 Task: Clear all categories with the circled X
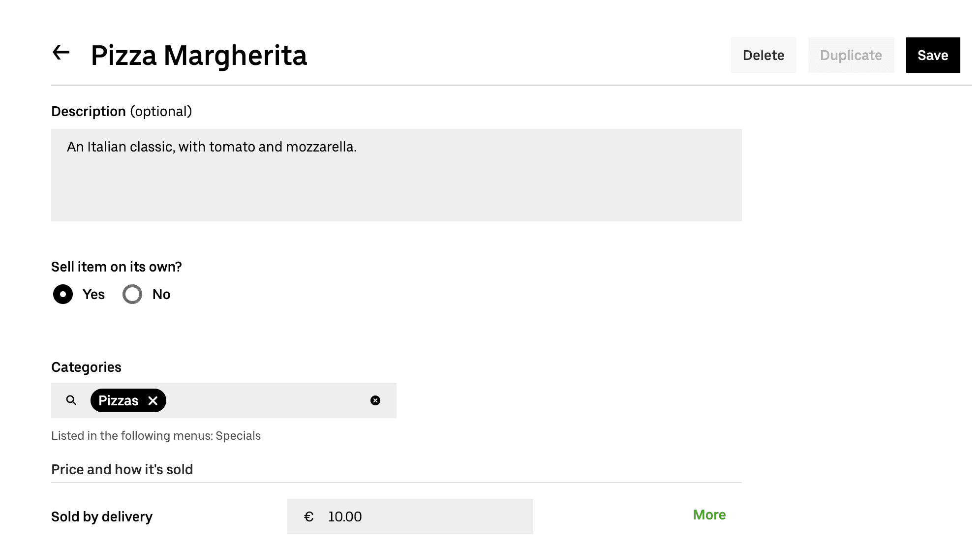375,400
